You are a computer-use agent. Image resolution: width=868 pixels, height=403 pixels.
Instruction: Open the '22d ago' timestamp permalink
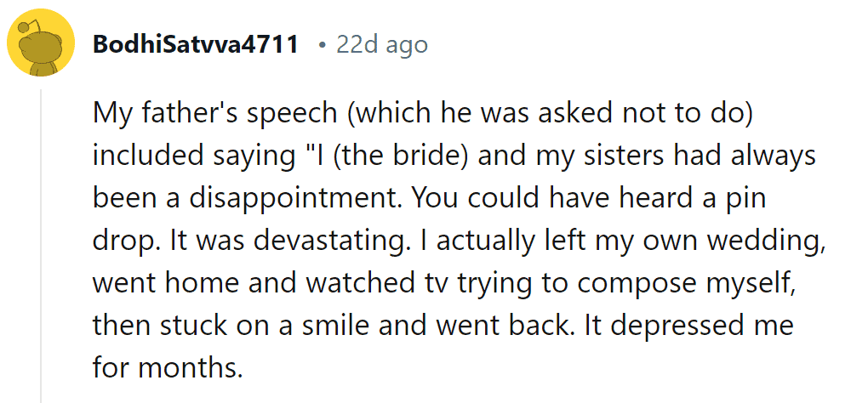pyautogui.click(x=382, y=44)
